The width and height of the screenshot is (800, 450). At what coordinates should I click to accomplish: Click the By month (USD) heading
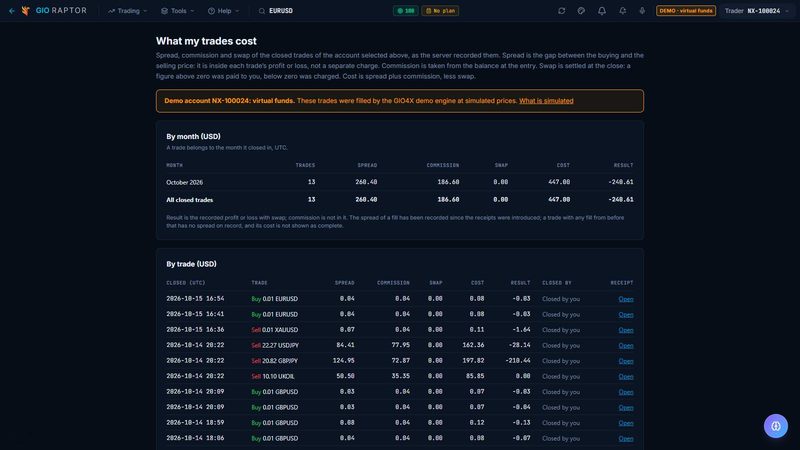193,137
